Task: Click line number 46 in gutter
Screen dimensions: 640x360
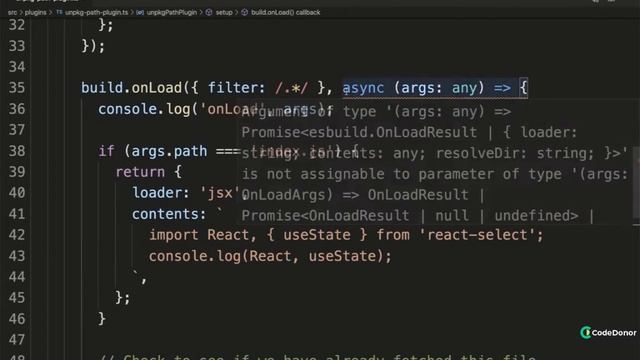Action: [x=17, y=319]
